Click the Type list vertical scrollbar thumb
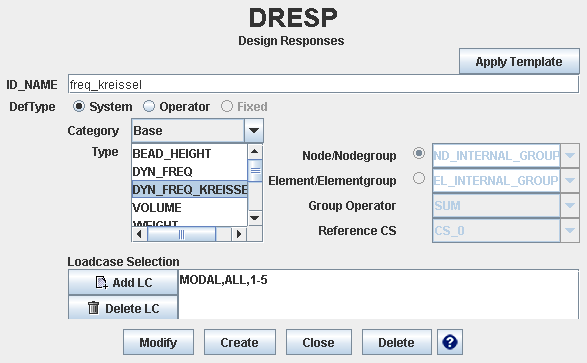587x363 pixels. pyautogui.click(x=255, y=171)
